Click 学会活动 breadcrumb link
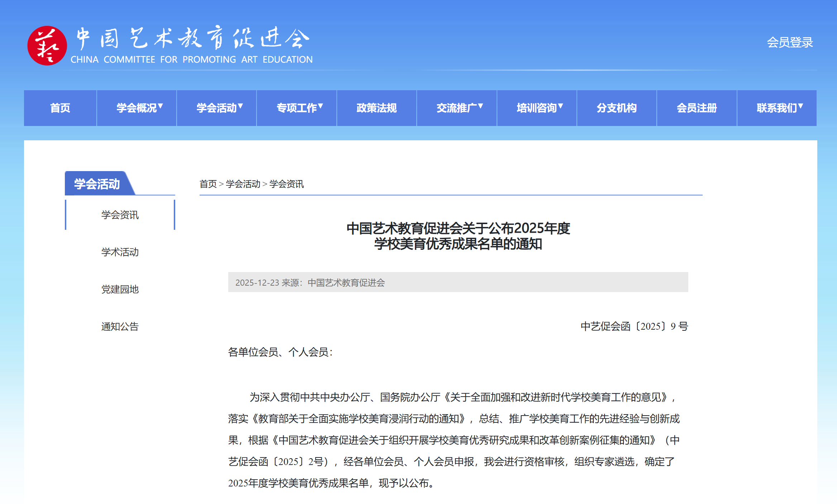The image size is (837, 504). coord(243,184)
